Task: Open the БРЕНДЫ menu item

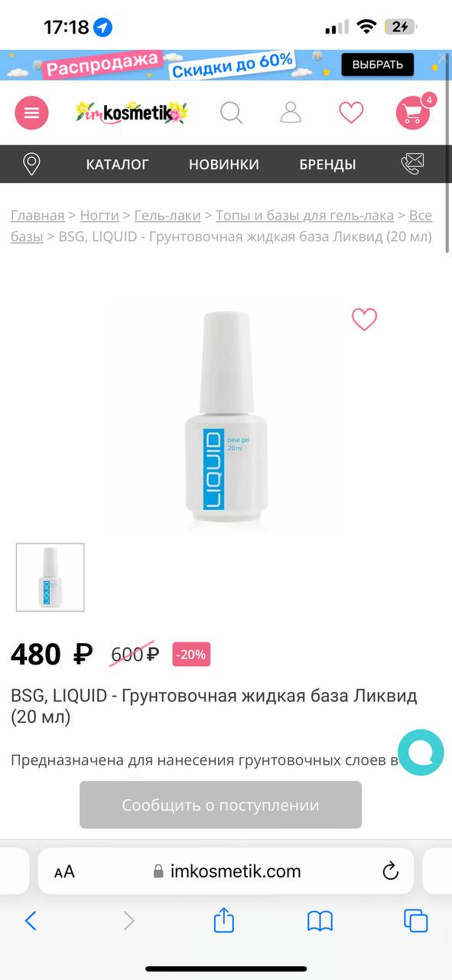Action: (x=327, y=164)
